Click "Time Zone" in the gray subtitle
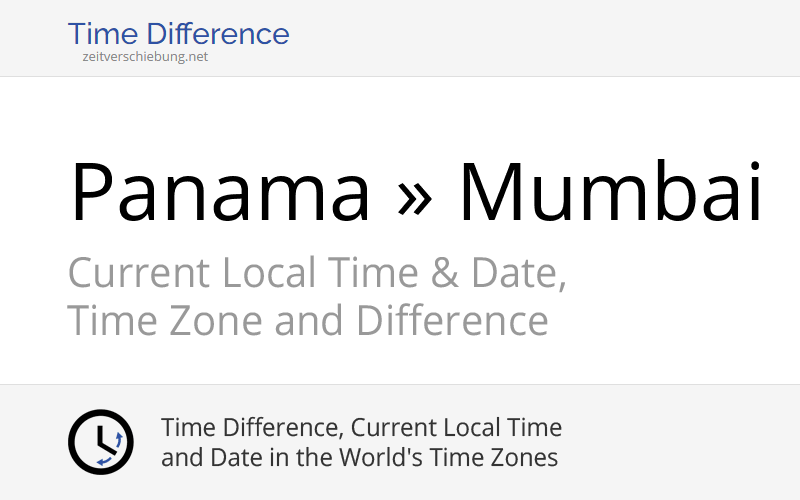 click(164, 321)
